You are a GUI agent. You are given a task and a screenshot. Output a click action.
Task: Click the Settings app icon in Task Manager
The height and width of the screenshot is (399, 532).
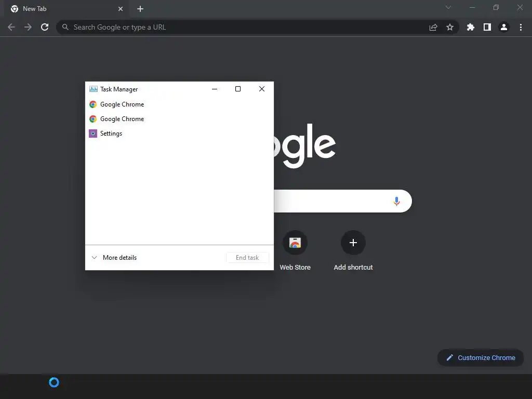93,134
